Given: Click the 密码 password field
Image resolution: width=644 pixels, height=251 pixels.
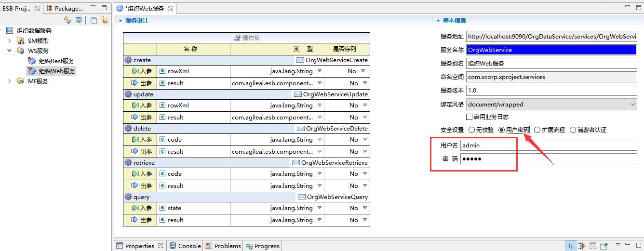Looking at the screenshot, I should click(x=549, y=159).
